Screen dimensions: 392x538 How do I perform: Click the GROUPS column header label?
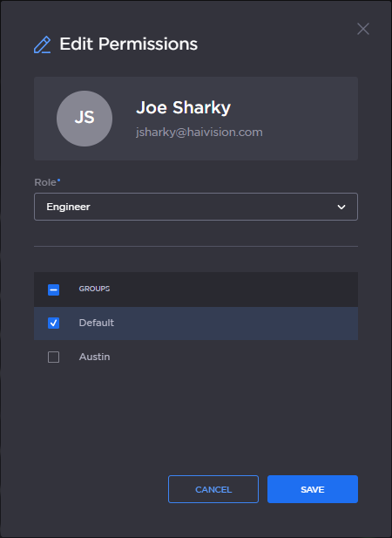(94, 289)
